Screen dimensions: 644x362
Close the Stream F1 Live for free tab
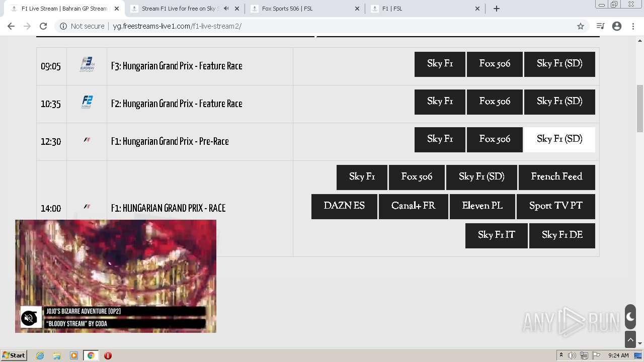point(237,9)
